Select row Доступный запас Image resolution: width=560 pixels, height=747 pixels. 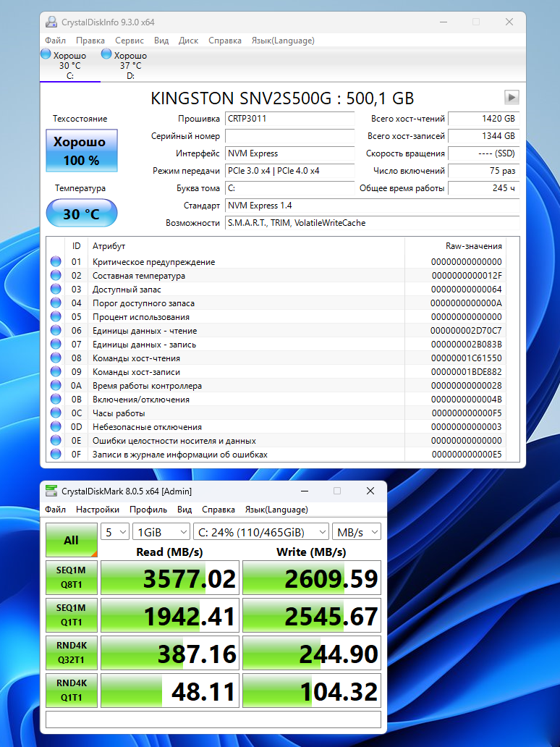[276, 290]
